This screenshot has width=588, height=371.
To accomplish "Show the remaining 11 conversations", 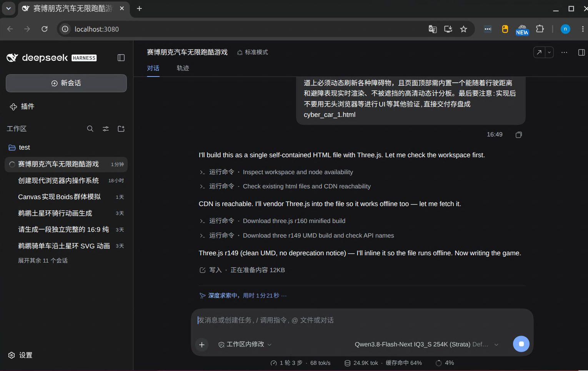I will [43, 261].
